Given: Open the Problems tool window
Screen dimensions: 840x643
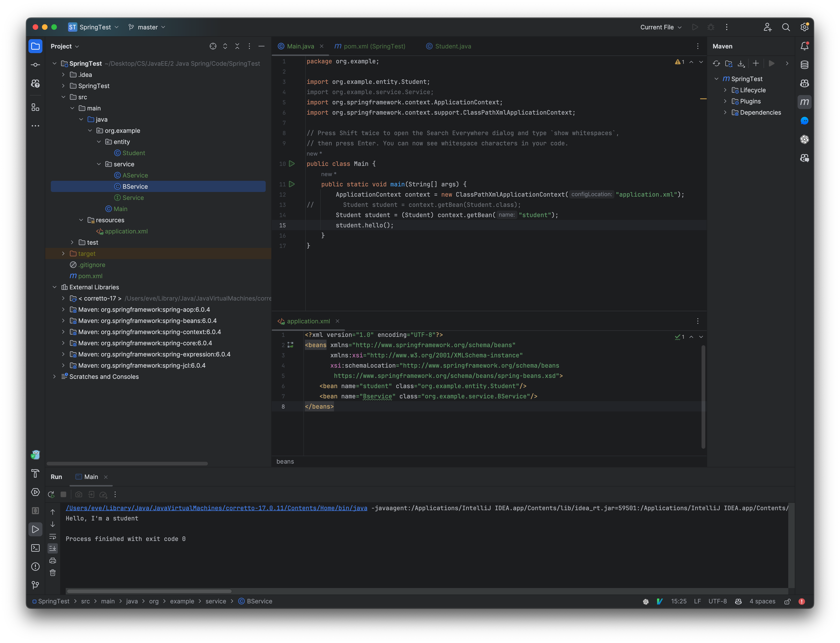Looking at the screenshot, I should point(35,567).
